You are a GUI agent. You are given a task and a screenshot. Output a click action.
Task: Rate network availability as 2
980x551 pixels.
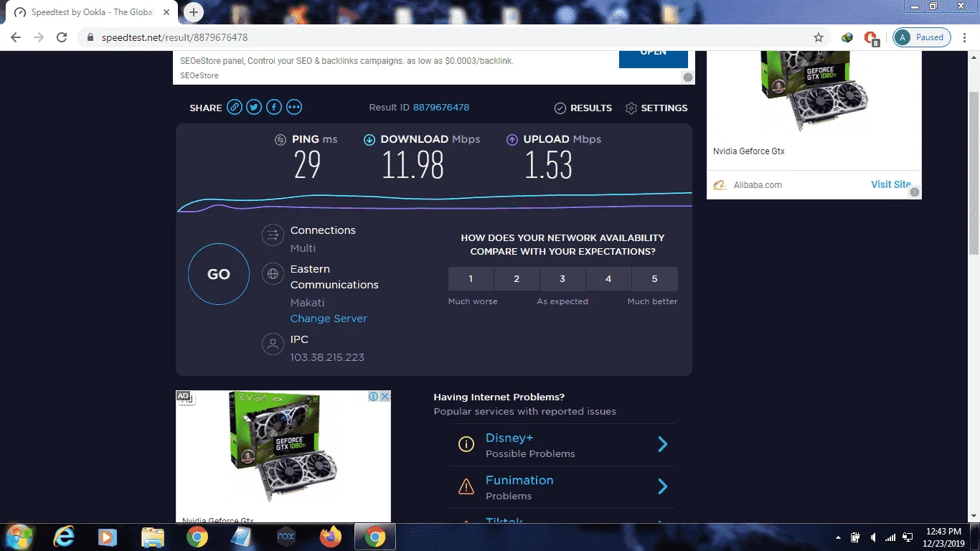[x=517, y=278]
